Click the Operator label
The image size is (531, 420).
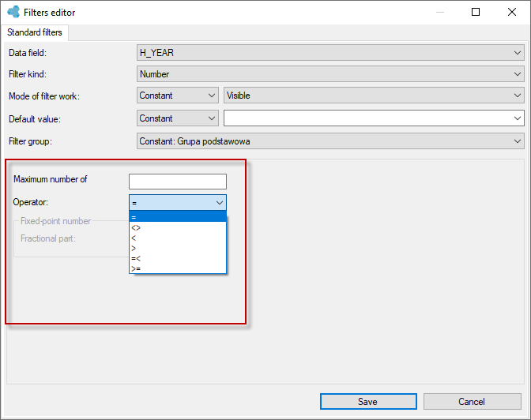(31, 202)
